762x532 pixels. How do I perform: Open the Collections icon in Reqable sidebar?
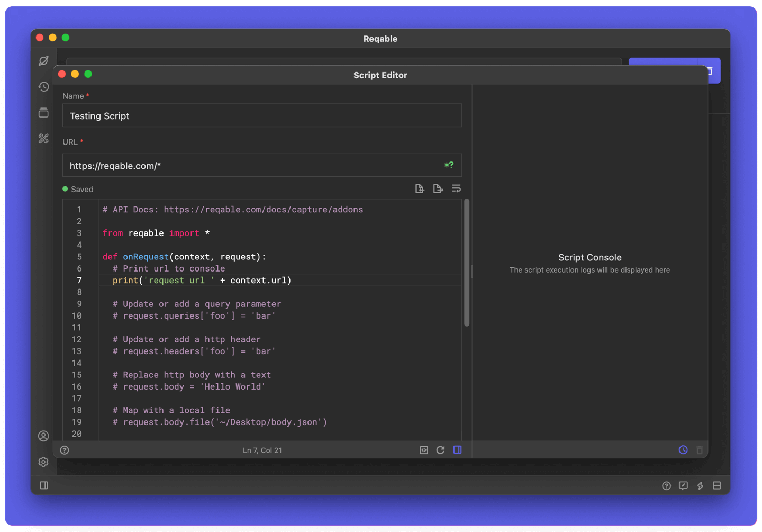click(x=43, y=112)
